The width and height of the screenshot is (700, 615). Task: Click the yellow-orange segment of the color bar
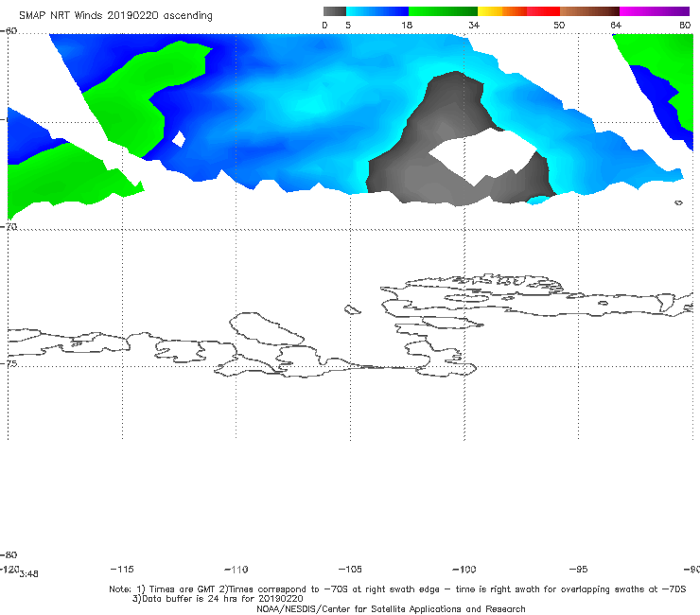click(502, 11)
